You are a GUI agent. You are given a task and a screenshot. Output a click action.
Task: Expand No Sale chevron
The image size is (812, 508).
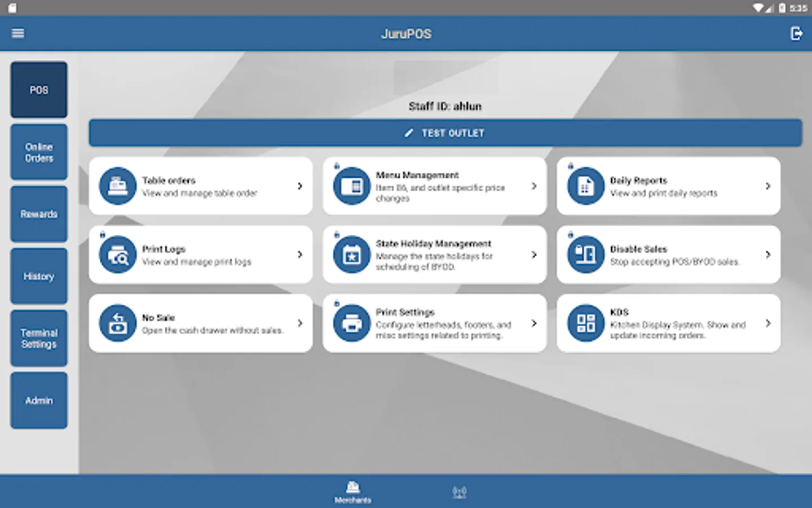pyautogui.click(x=300, y=323)
